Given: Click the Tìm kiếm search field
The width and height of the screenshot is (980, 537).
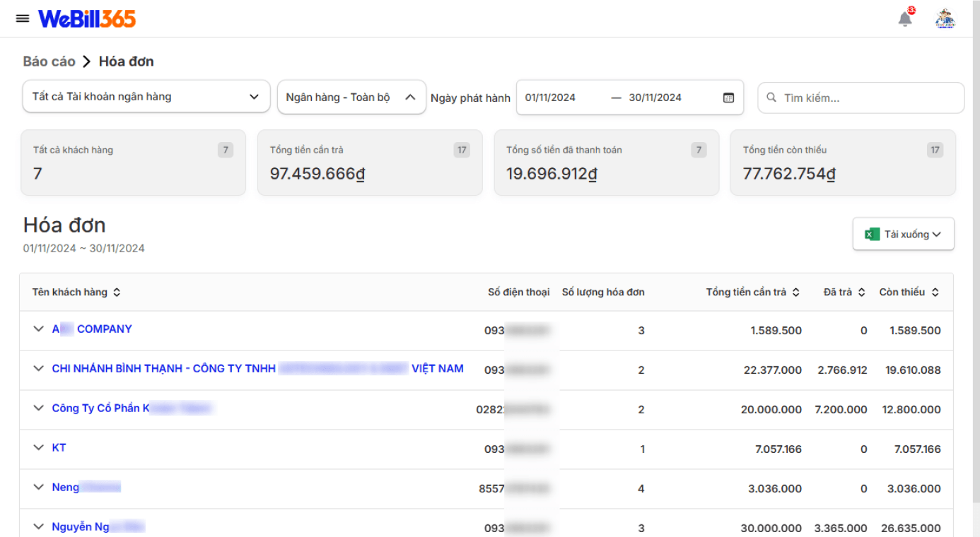Looking at the screenshot, I should [861, 98].
